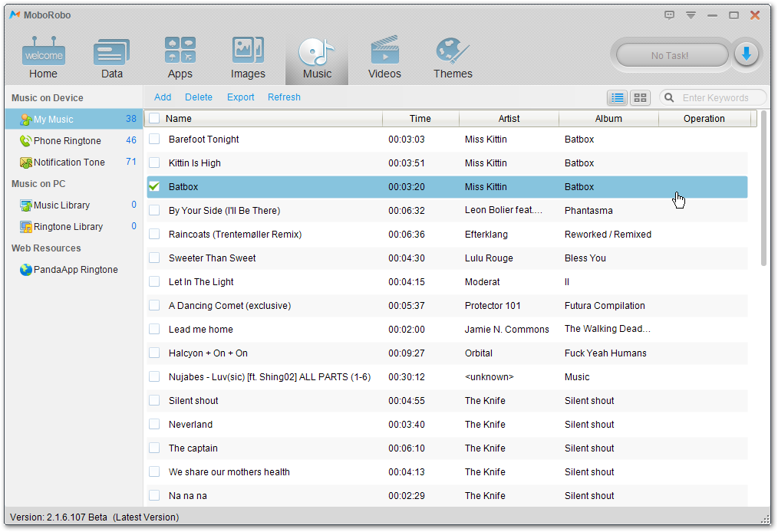This screenshot has width=778, height=532.
Task: Open Ringtone Library in the sidebar
Action: (74, 226)
